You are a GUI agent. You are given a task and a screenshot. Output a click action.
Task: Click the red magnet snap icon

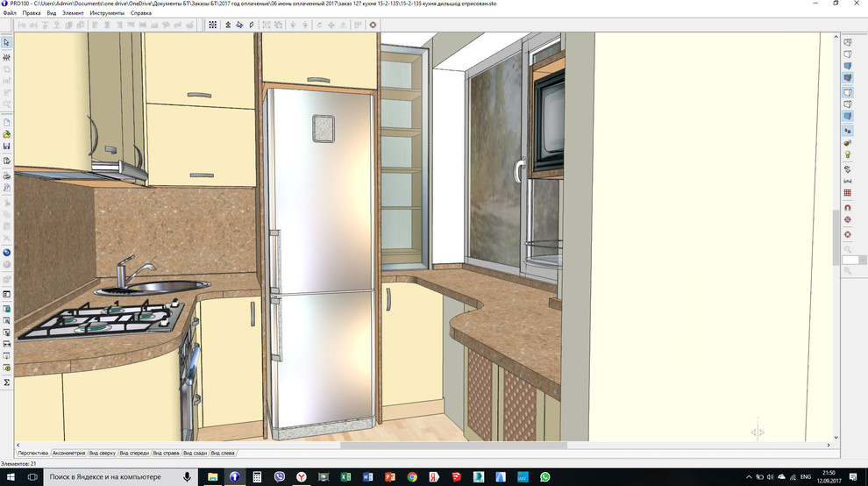click(848, 207)
